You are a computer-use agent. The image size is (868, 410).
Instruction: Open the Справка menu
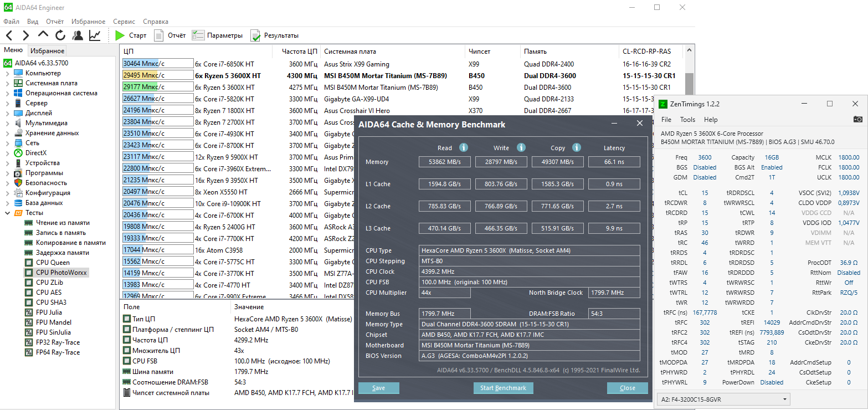pos(156,22)
